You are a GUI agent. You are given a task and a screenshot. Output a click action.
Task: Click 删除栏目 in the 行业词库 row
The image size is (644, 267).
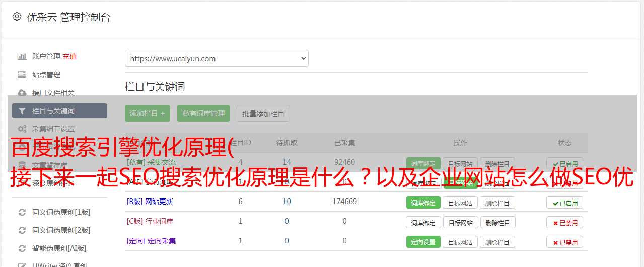click(497, 222)
